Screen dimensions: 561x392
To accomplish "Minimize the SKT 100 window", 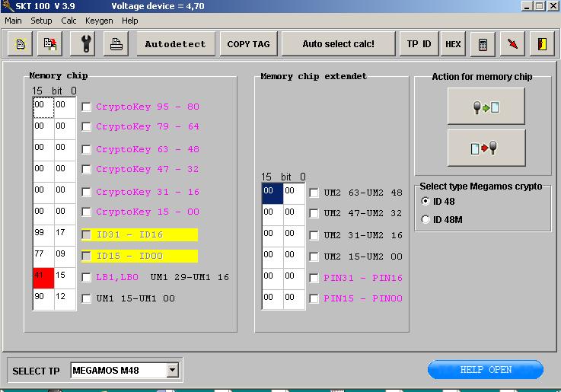I will tap(526, 6).
